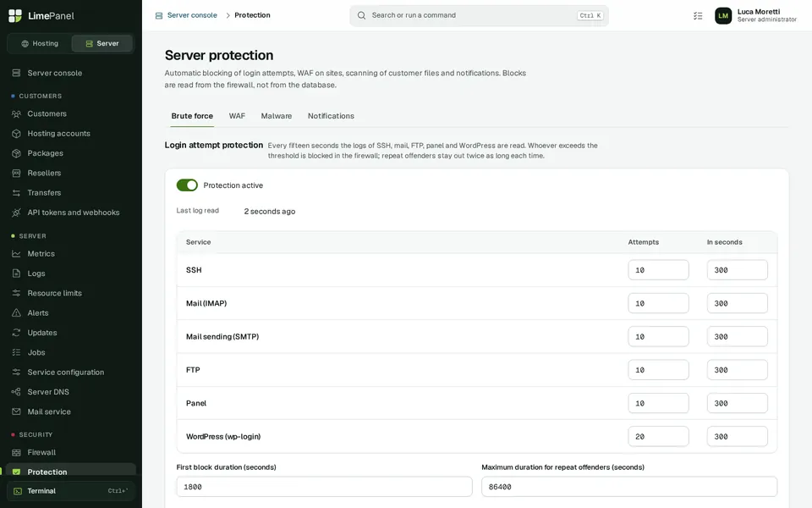Image resolution: width=812 pixels, height=508 pixels.
Task: Click the Terminal prompt icon
Action: pos(18,491)
